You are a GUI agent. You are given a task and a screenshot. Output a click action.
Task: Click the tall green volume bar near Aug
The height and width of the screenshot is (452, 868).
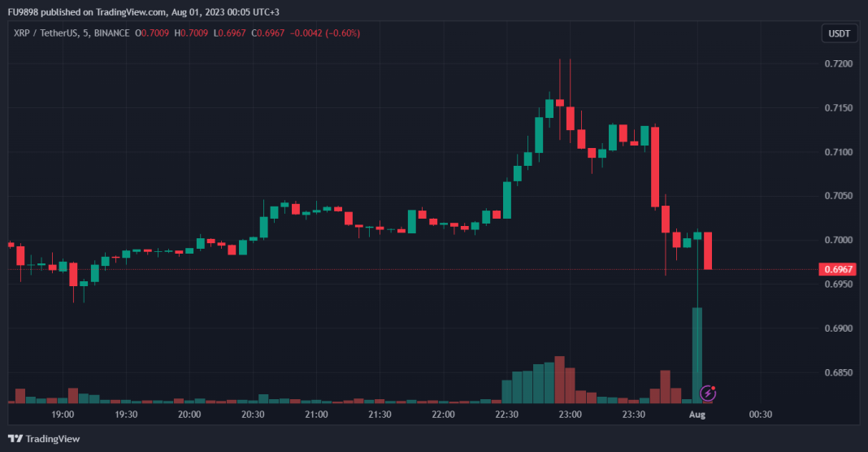(x=697, y=355)
